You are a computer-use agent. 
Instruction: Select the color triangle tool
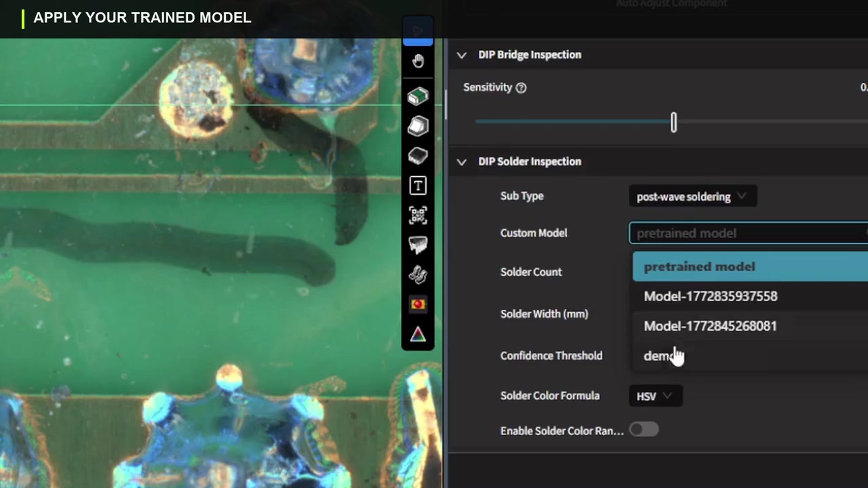418,334
